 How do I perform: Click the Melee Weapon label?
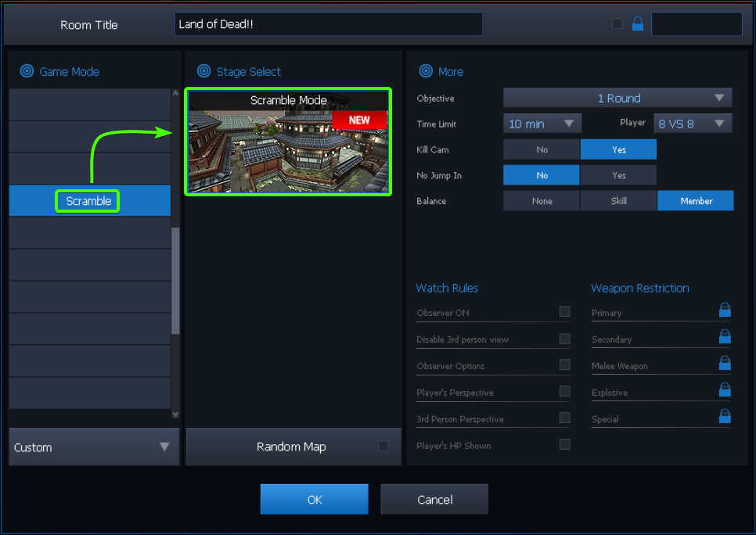pos(620,366)
